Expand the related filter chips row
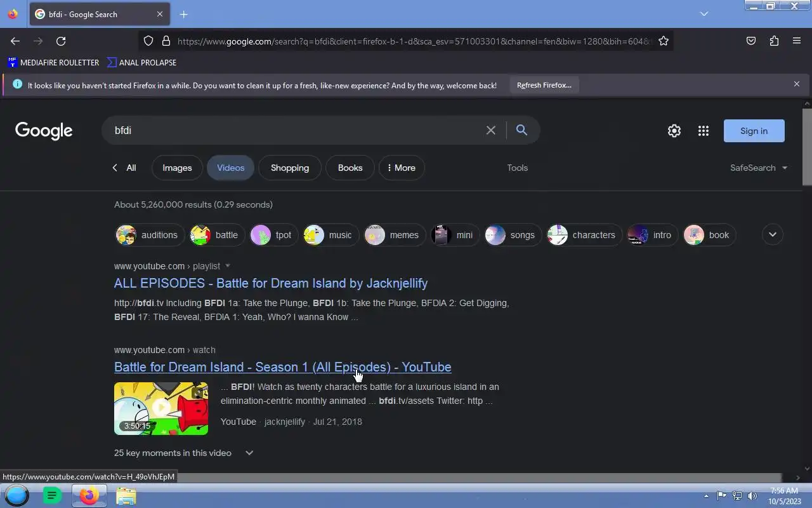The height and width of the screenshot is (508, 812). click(x=773, y=234)
